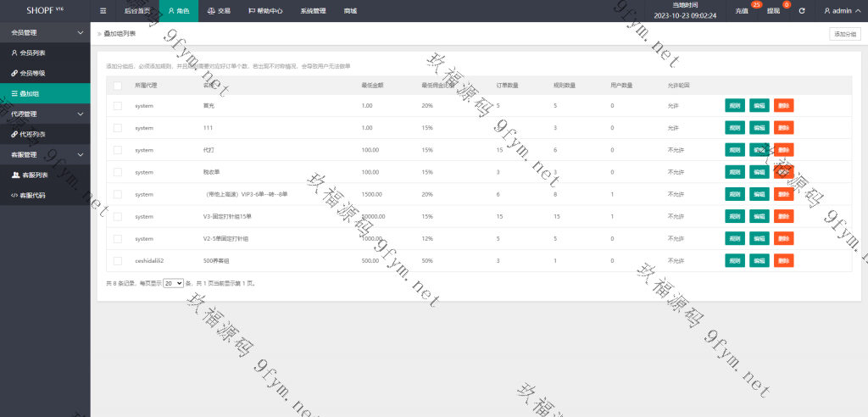
Task: Click 规则 button for the V2-5单 row
Action: 735,239
